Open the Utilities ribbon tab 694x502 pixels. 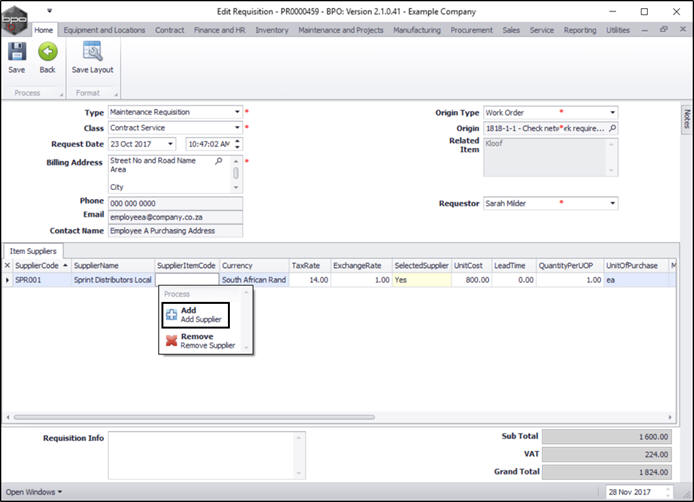coord(618,30)
